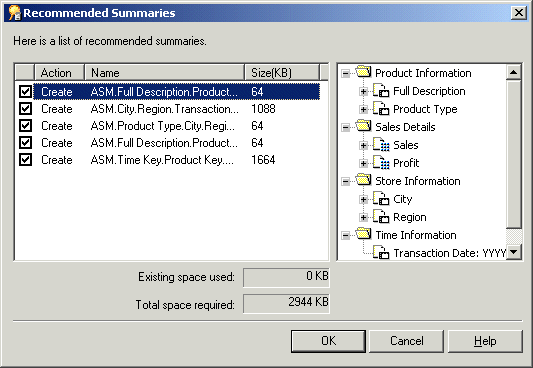Uncheck the ASM.Time Key.Product Key summary checkbox

25,160
